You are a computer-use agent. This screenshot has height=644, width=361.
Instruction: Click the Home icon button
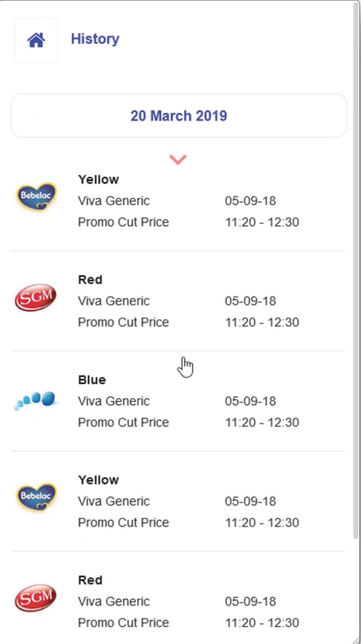tap(36, 40)
